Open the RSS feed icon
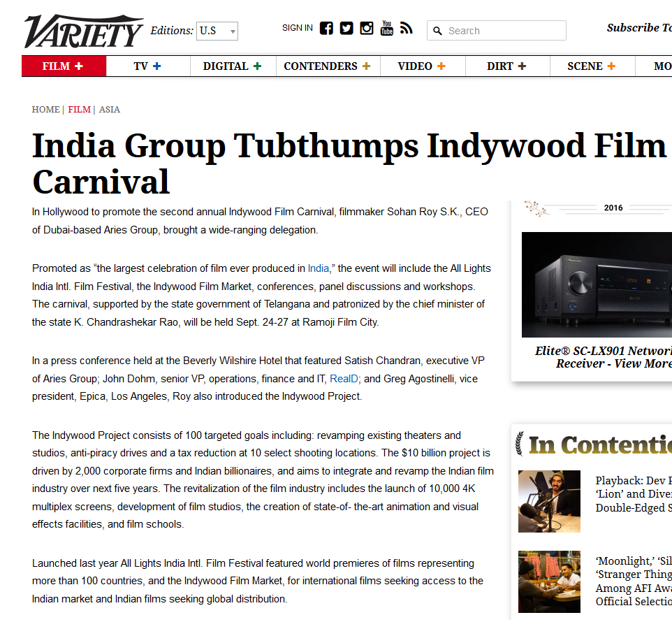 click(406, 28)
